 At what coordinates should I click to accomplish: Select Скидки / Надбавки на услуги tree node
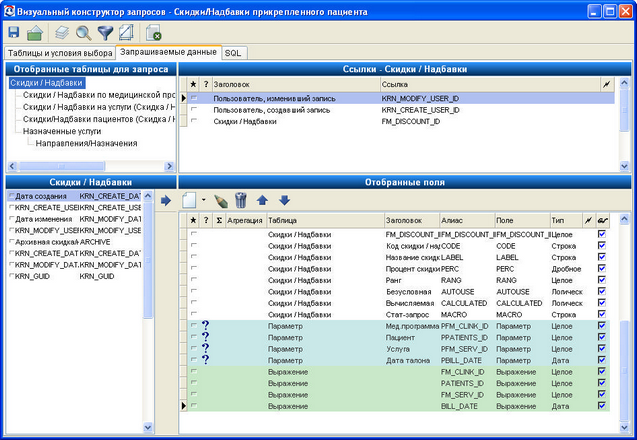99,107
